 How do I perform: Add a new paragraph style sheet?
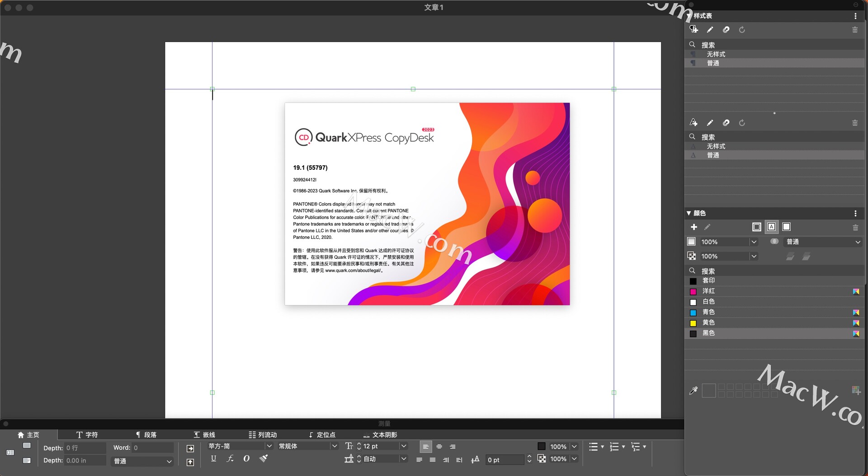[693, 29]
